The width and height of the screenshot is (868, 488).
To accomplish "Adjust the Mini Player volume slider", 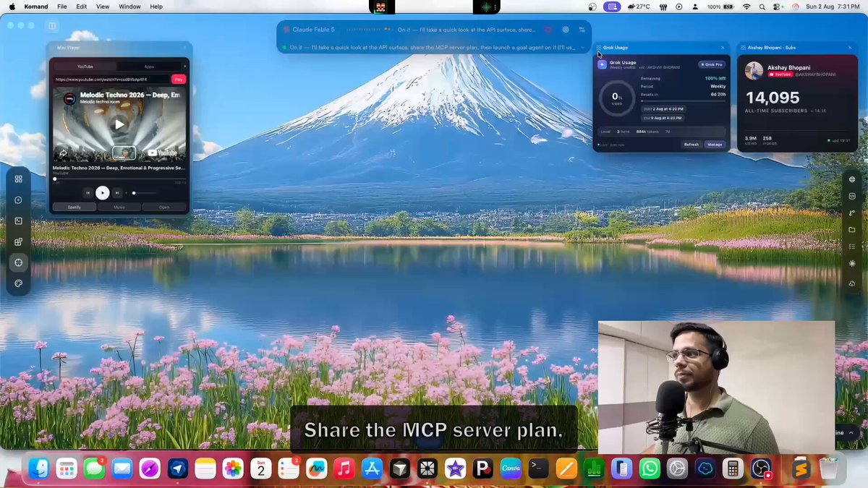I will [145, 193].
